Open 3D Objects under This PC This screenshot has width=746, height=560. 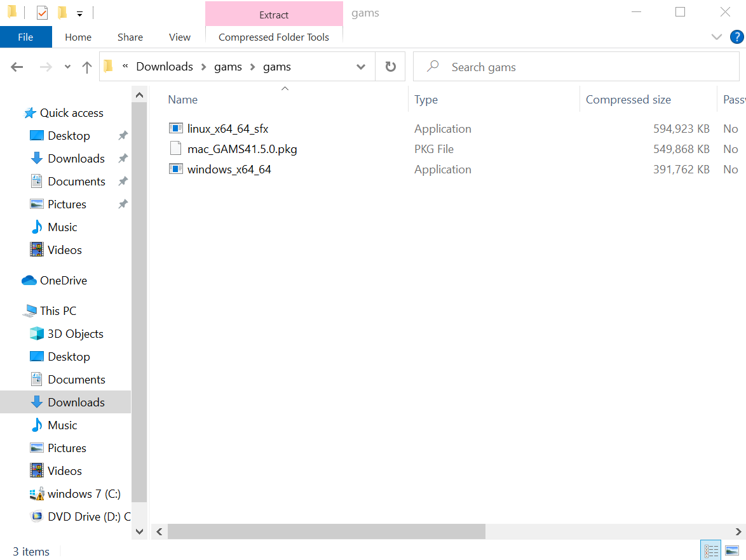(x=75, y=334)
